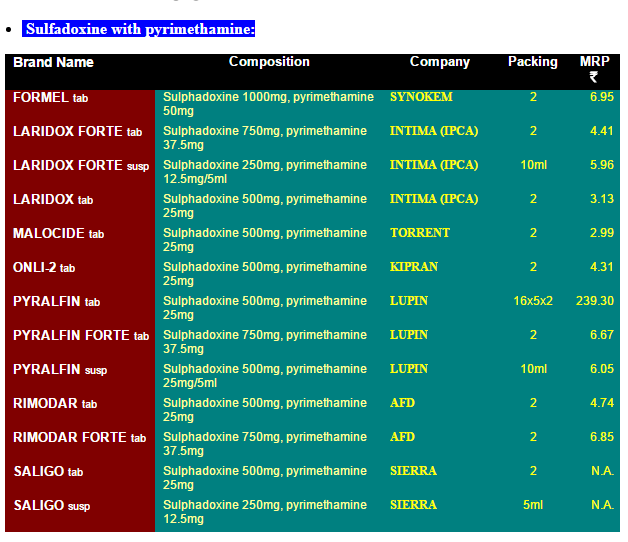Select the FORMEL tab brand name

point(51,98)
